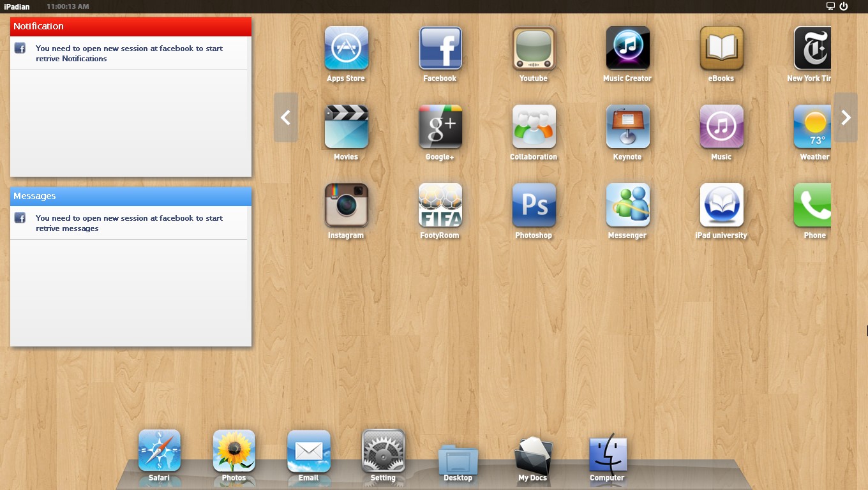Launch the Facebook app

click(440, 48)
